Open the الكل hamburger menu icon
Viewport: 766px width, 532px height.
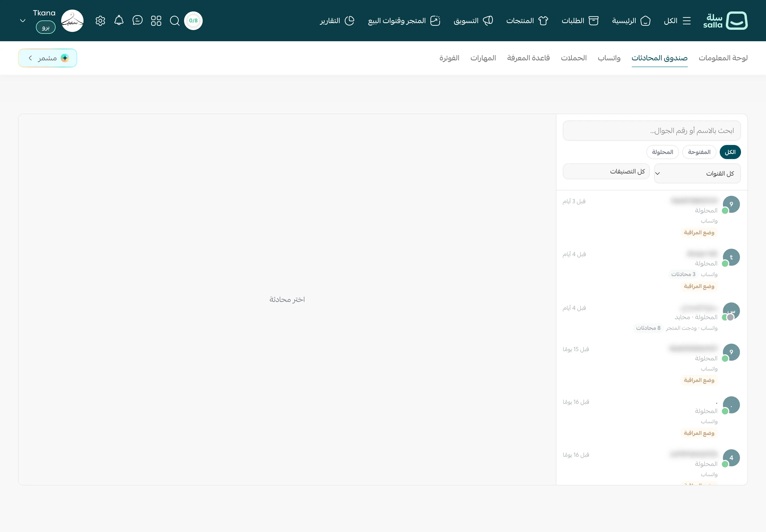pyautogui.click(x=687, y=21)
